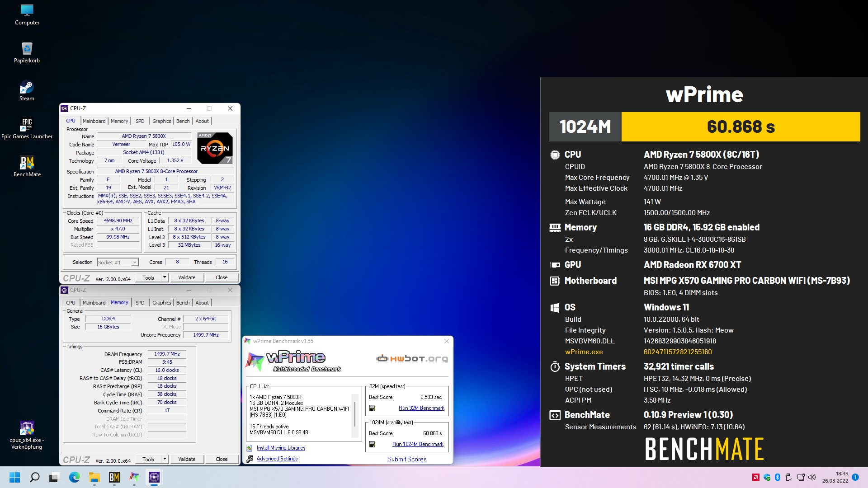Screen dimensions: 868x488
Task: Expand Tools dropdown arrow in upper CPU-Z
Action: [165, 277]
